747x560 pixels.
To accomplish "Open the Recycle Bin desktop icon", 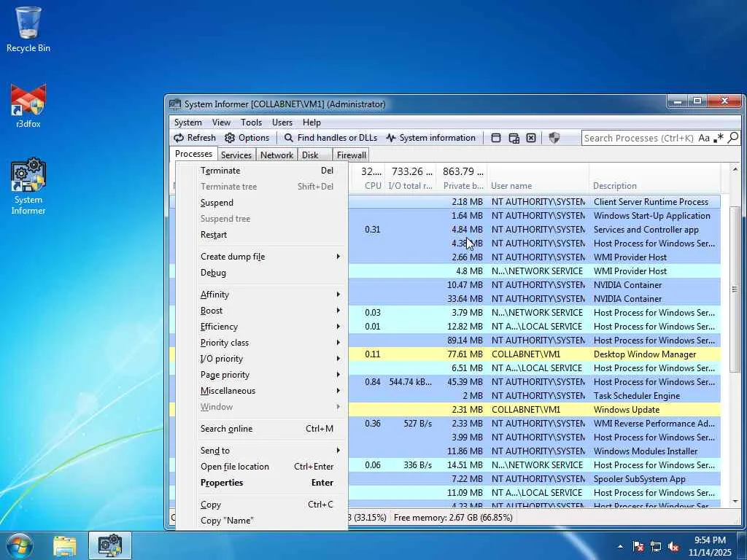I will [x=28, y=29].
